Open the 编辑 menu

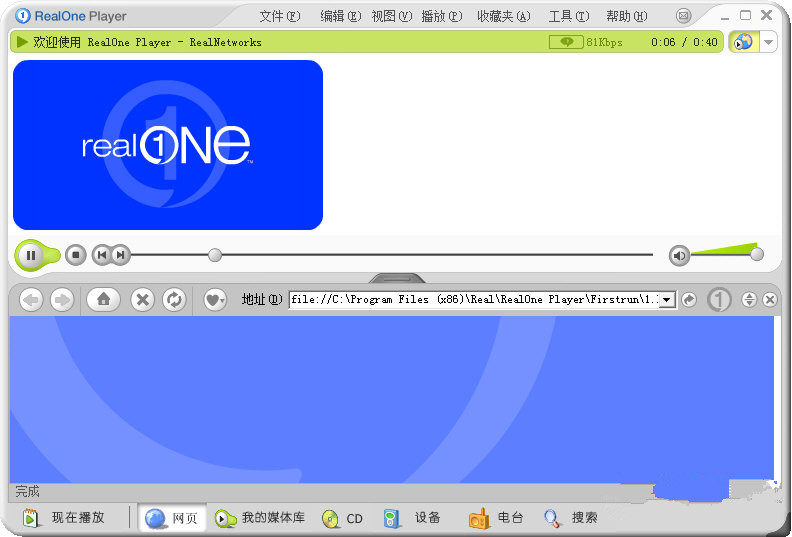[340, 16]
